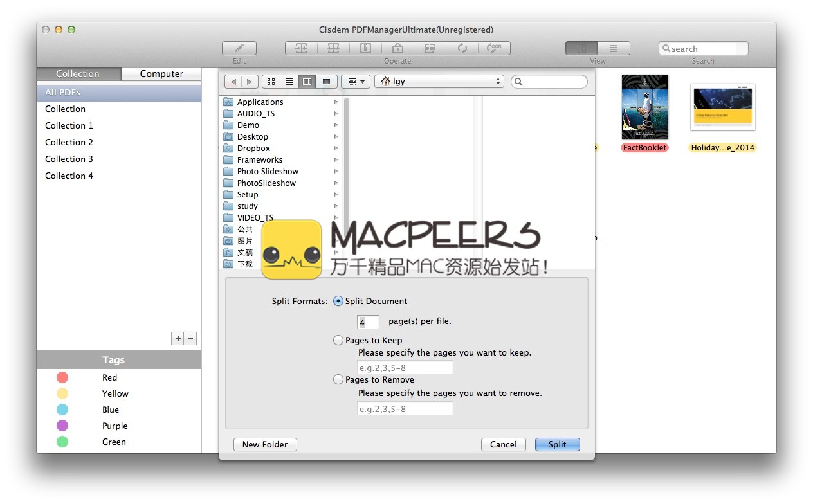Open the FactBooklet PDF thumbnail

pyautogui.click(x=644, y=107)
